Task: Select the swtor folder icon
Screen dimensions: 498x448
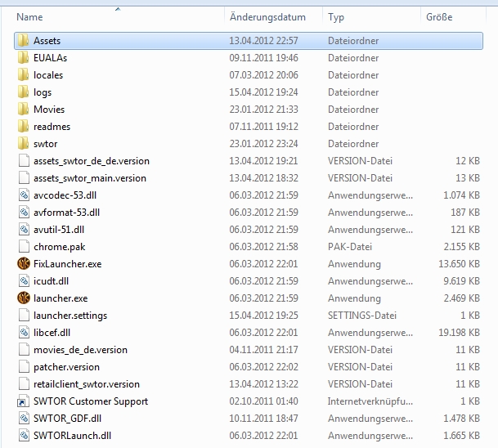Action: click(23, 144)
